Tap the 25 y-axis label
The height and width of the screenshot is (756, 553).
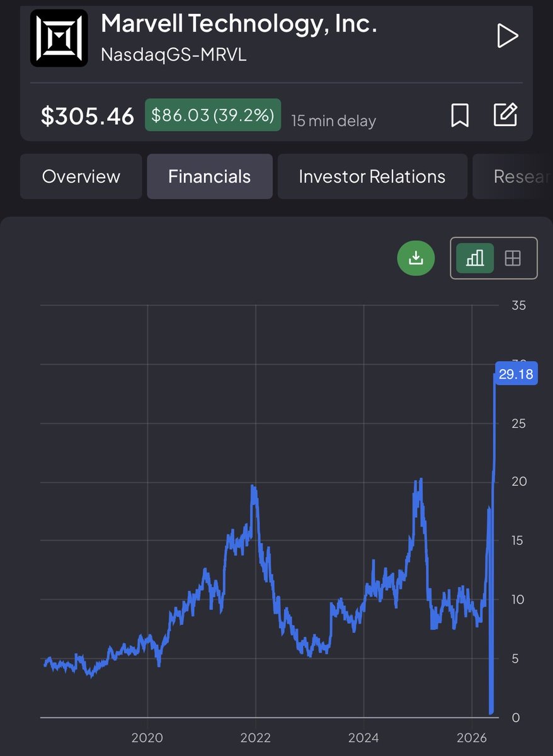click(x=519, y=423)
